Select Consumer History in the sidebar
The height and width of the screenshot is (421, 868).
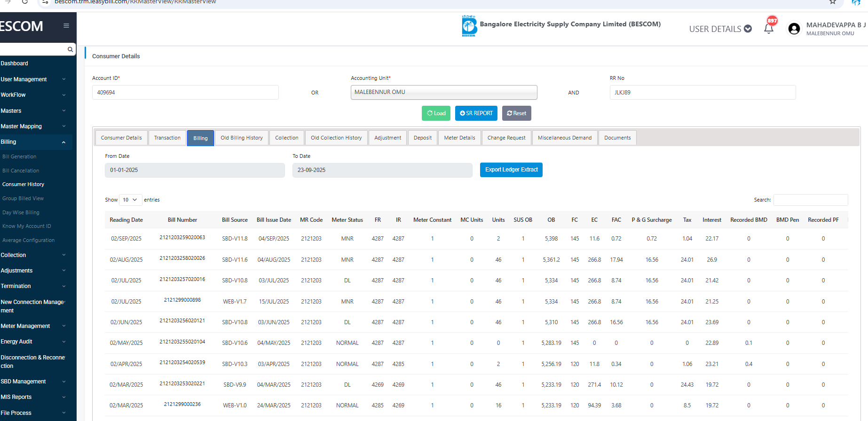23,184
